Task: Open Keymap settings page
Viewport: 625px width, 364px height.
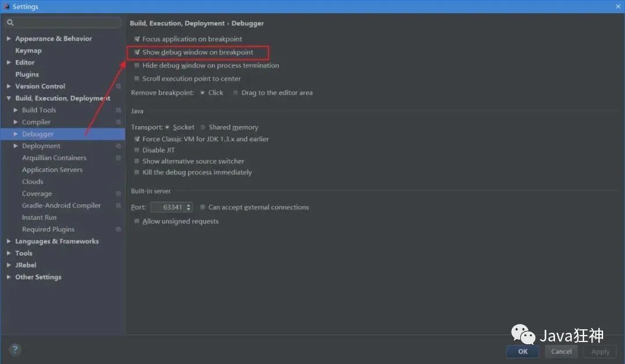Action: click(28, 50)
